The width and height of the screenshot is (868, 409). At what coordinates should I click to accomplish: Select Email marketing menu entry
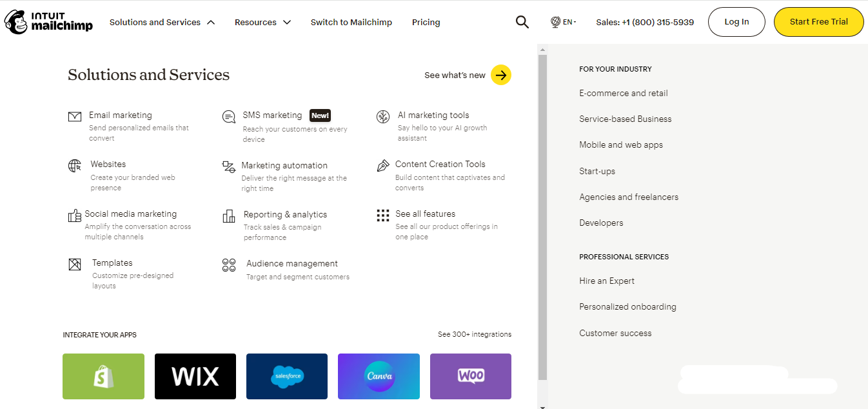tap(121, 115)
